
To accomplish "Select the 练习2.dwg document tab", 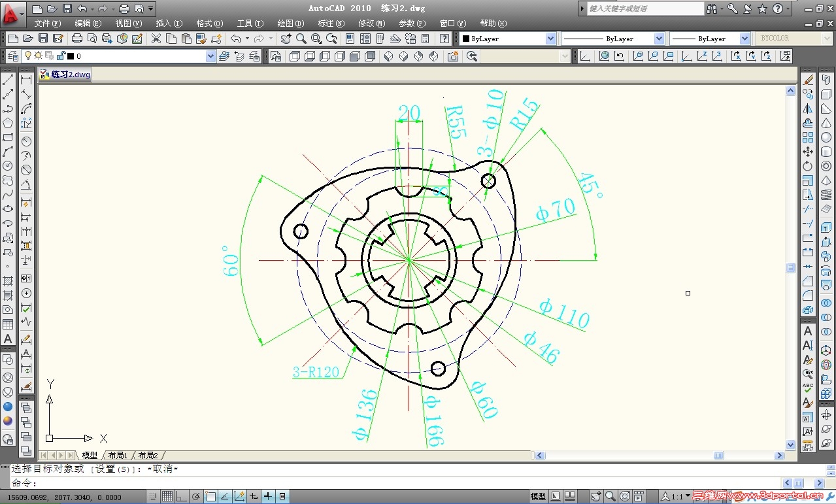I will point(65,75).
